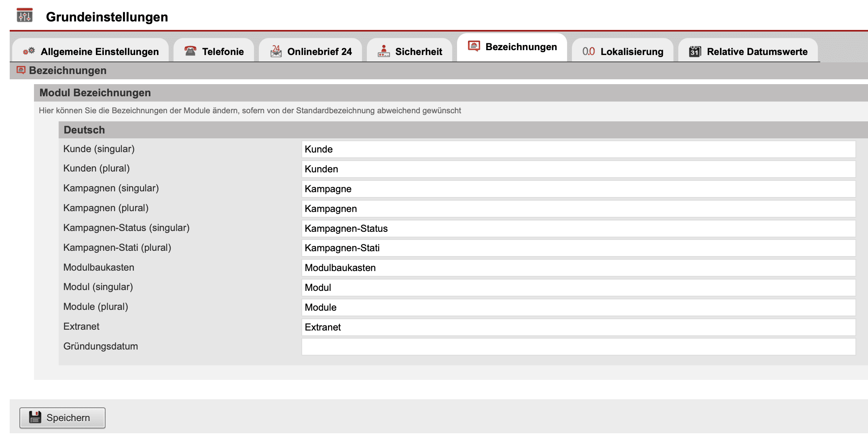This screenshot has height=445, width=868.
Task: Click the Kunde (singular) text field
Action: [x=578, y=149]
